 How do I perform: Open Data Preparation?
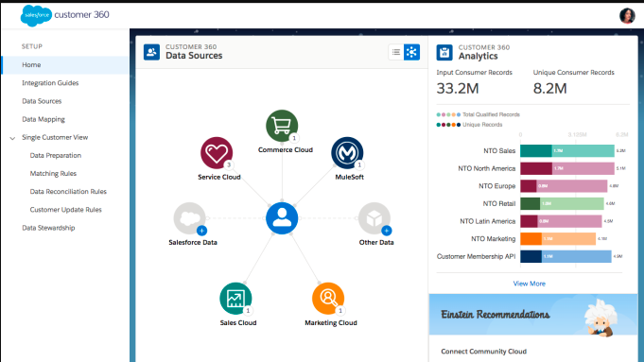tap(56, 155)
